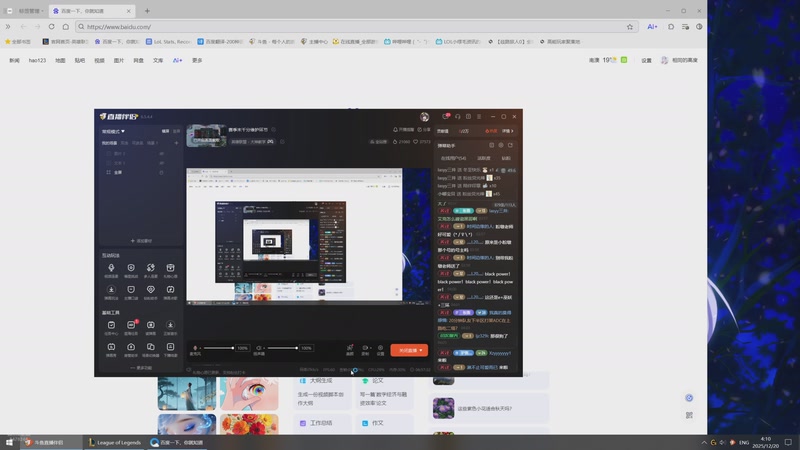Mute the speaker via its icon
Image resolution: width=800 pixels, height=450 pixels.
pyautogui.click(x=259, y=348)
